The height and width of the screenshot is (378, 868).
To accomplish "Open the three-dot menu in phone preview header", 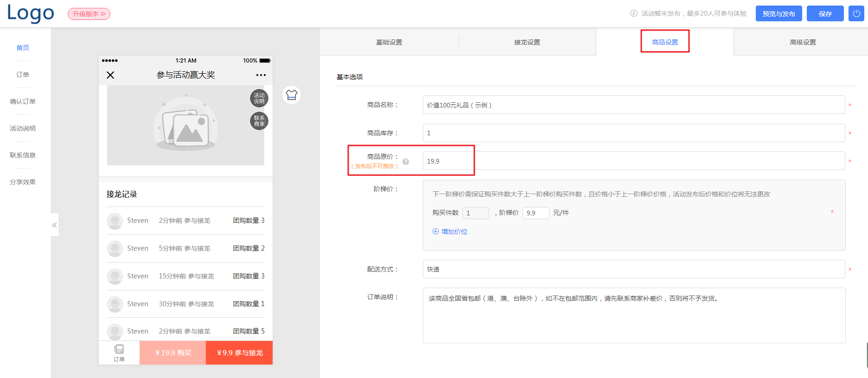I will (x=261, y=75).
